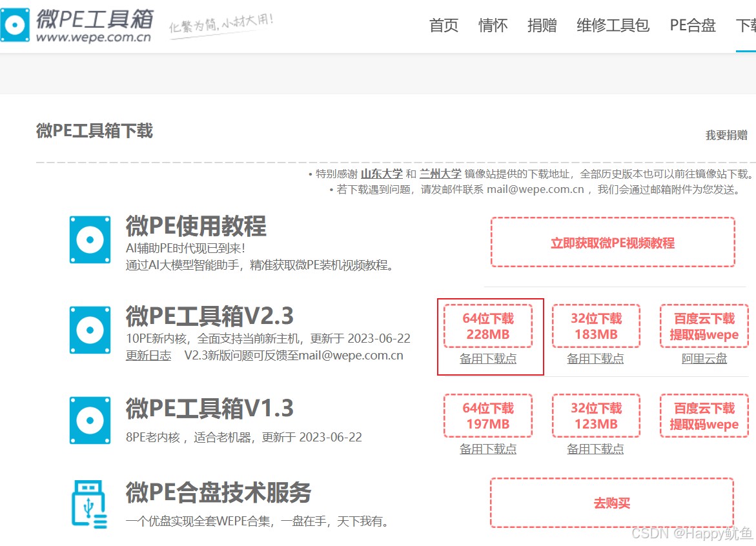Click the WePE logo icon in header

point(14,24)
